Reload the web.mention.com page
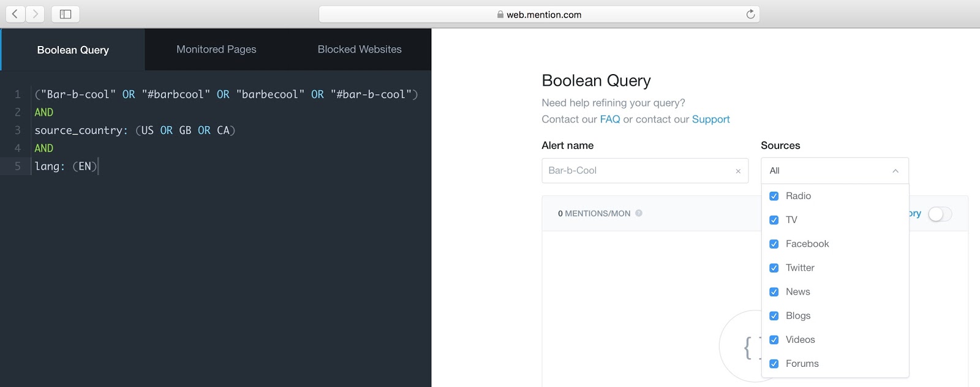 coord(750,14)
